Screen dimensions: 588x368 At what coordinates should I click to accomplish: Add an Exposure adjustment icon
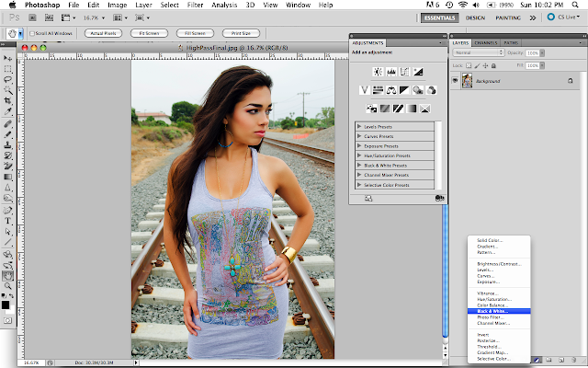click(418, 72)
